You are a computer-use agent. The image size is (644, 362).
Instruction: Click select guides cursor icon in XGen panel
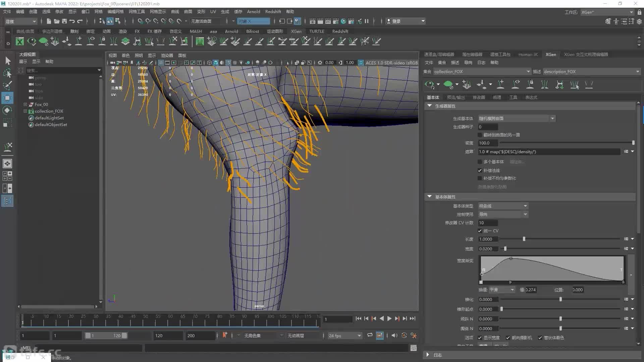point(574,84)
